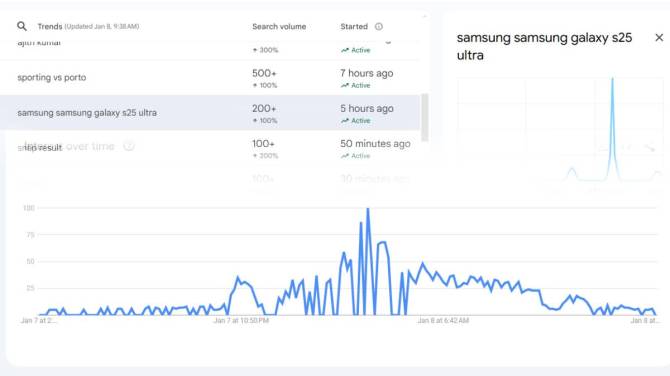This screenshot has height=376, width=670.
Task: Sort by the Started column header
Action: coord(354,26)
